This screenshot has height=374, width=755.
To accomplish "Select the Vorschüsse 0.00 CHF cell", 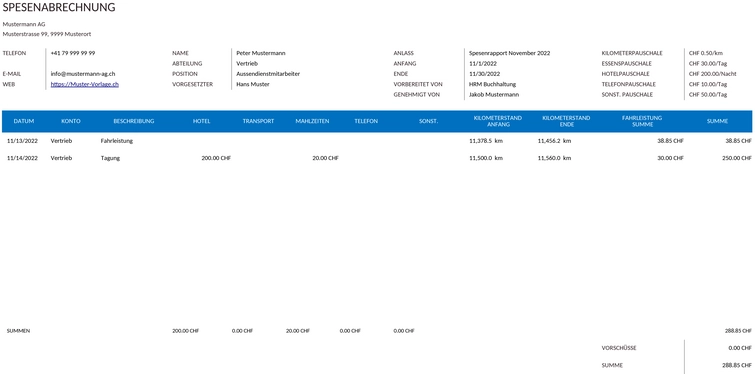I will (x=740, y=348).
